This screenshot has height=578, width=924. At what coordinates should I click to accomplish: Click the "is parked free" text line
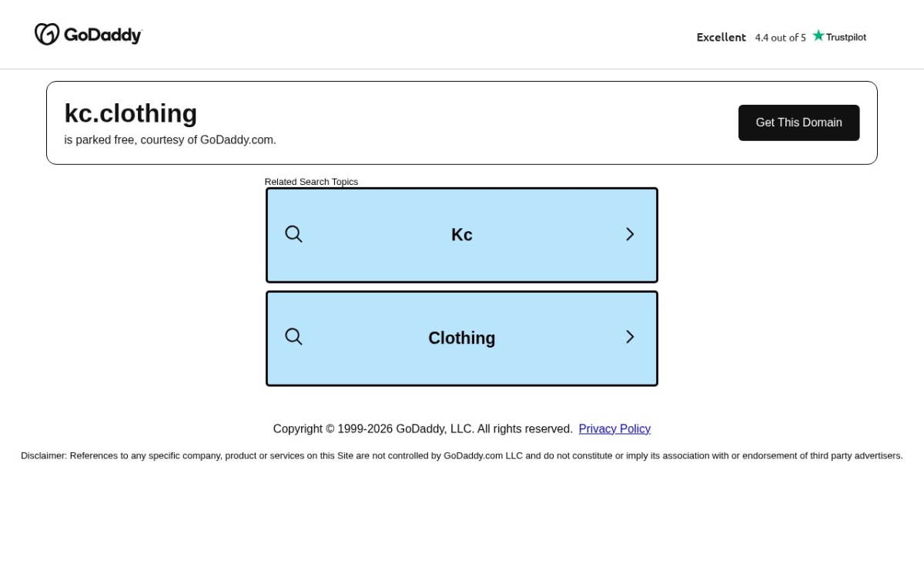coord(170,139)
